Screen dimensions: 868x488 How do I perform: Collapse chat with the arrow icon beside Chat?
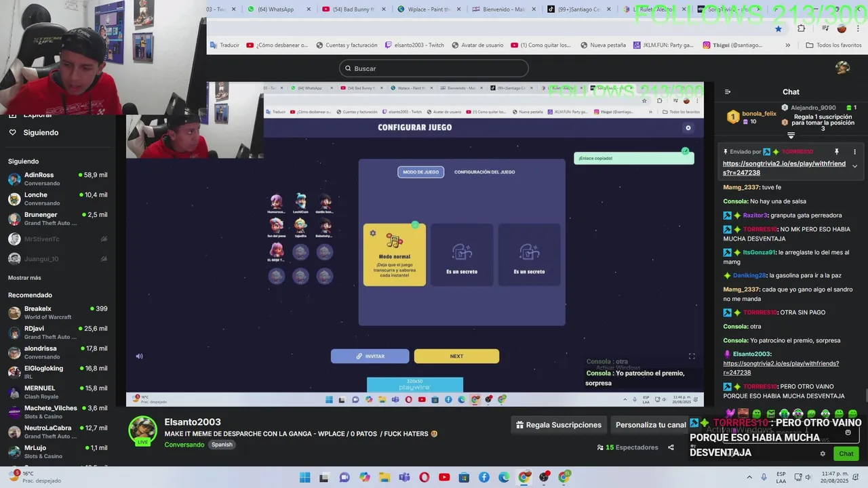click(728, 92)
